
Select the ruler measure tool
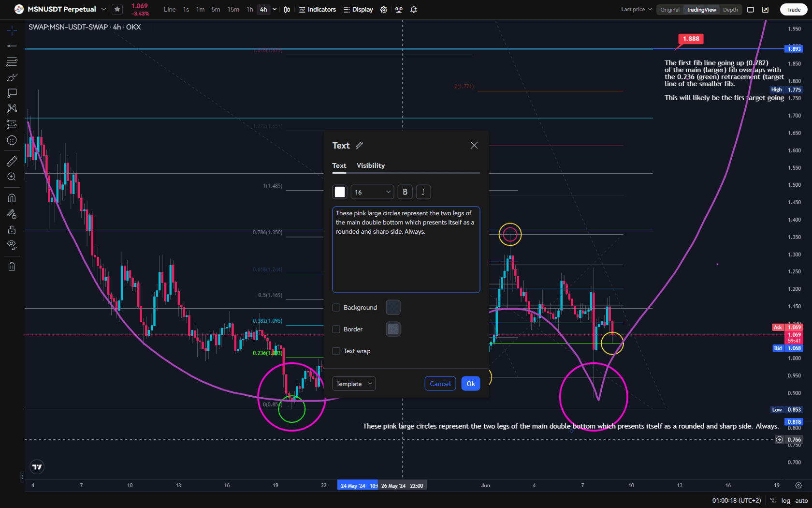(12, 161)
